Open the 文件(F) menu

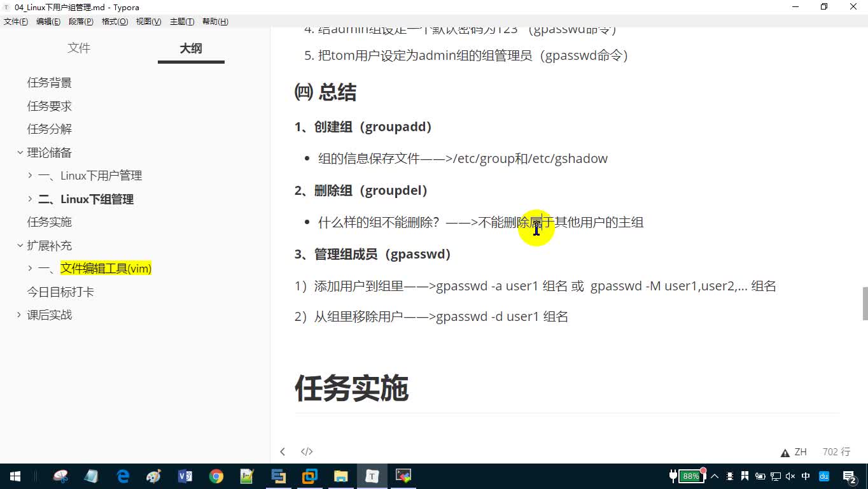coord(16,22)
